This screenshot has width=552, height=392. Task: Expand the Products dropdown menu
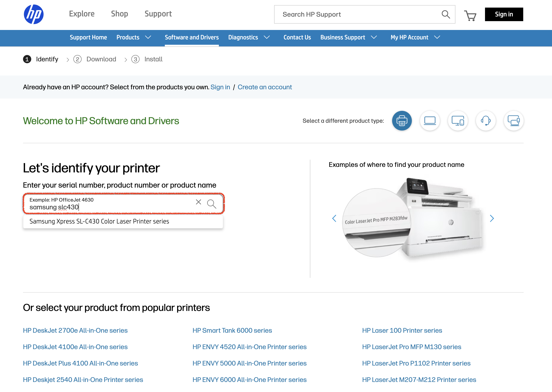(x=134, y=37)
